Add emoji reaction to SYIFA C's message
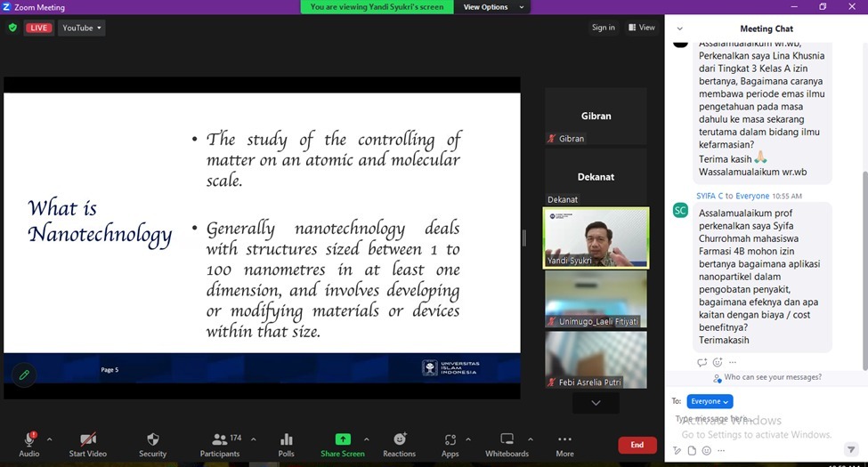868x467 pixels. (x=718, y=362)
